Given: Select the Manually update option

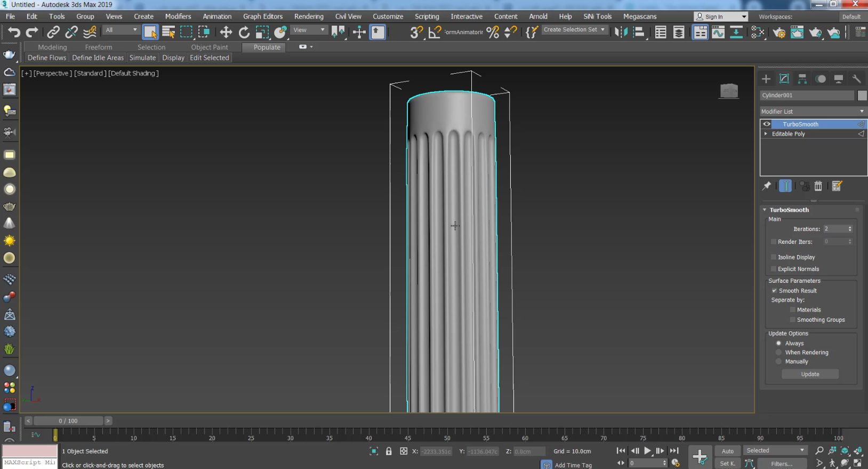Looking at the screenshot, I should [x=779, y=361].
